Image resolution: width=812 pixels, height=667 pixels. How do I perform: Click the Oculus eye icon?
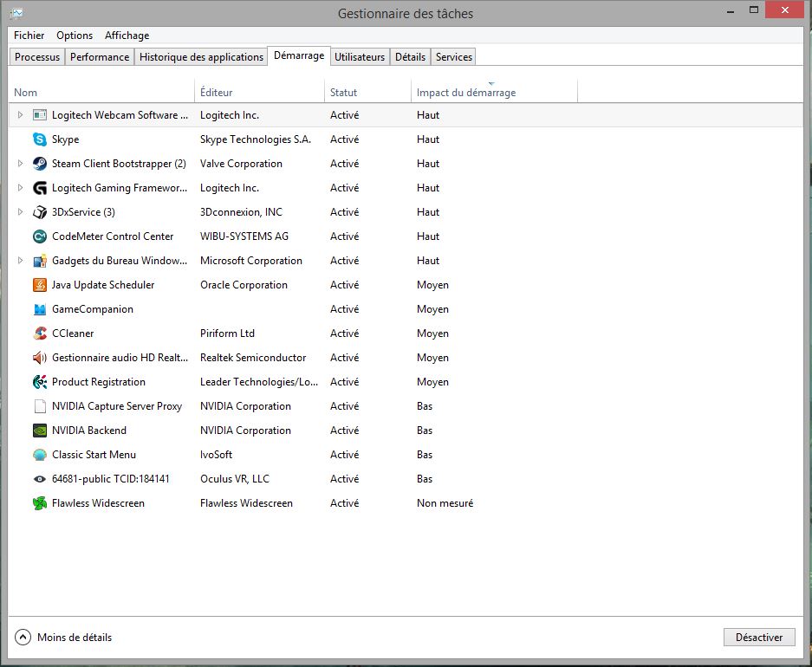pos(40,479)
